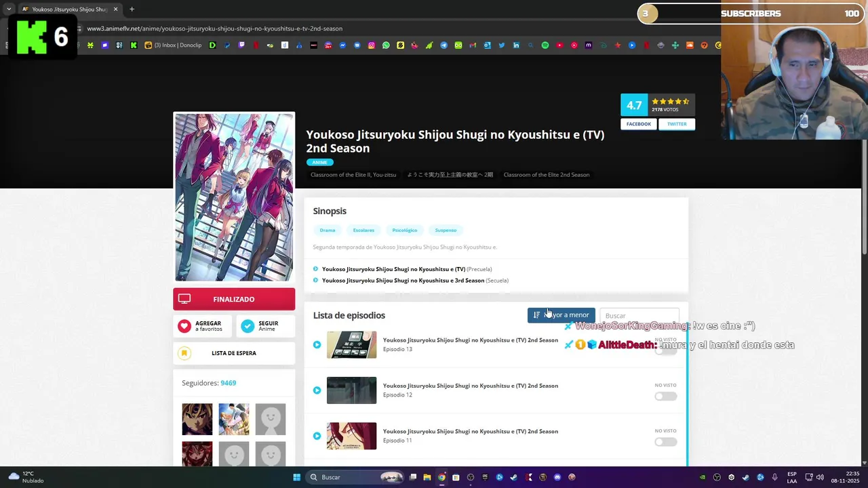Click the ANIME type badge
Image resolution: width=868 pixels, height=488 pixels.
(319, 163)
